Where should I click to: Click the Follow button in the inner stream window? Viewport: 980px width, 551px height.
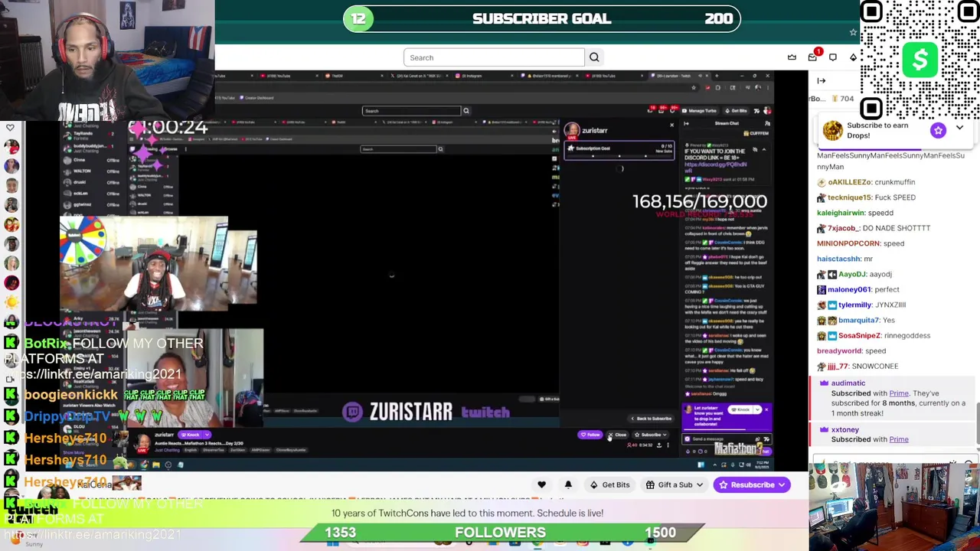point(590,435)
